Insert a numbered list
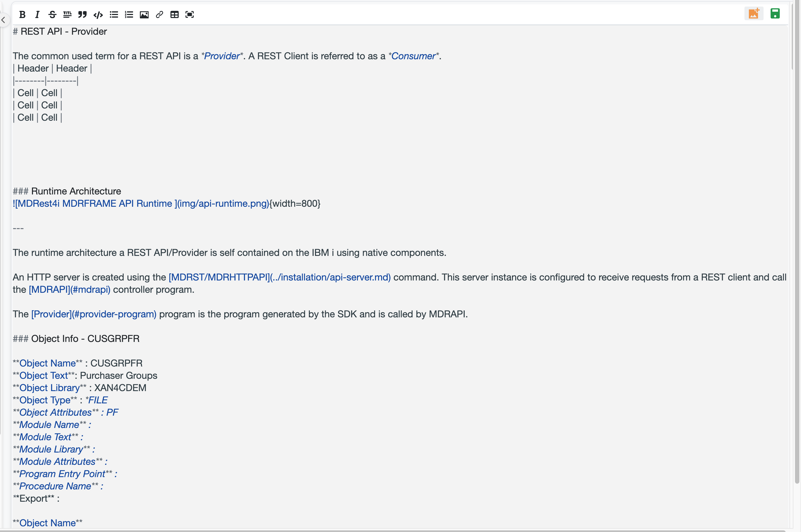Viewport: 801px width, 532px height. click(x=129, y=14)
